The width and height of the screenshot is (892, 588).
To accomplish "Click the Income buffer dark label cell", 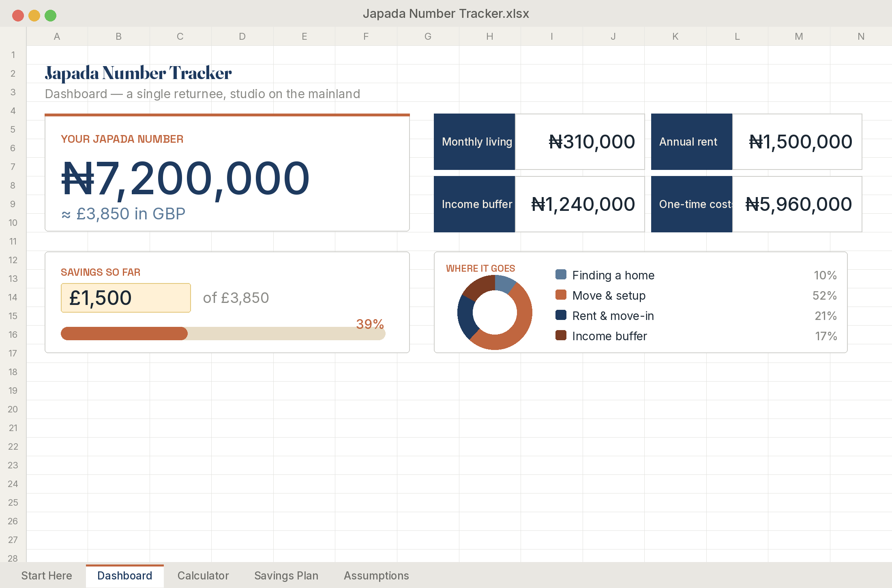I will 474,204.
